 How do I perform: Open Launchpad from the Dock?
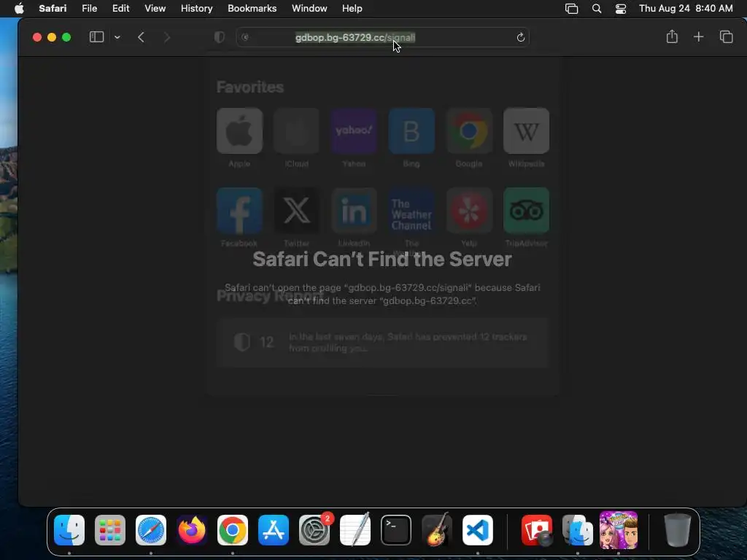coord(110,530)
